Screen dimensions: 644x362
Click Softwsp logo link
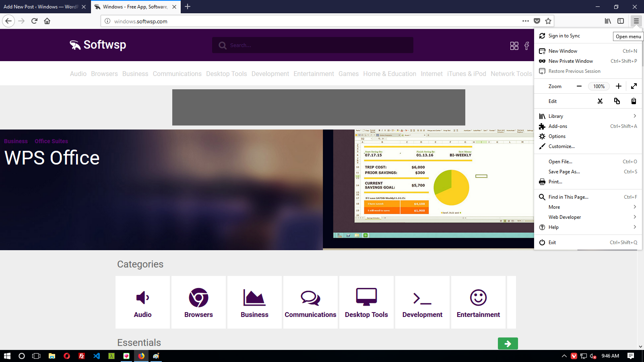tap(98, 45)
